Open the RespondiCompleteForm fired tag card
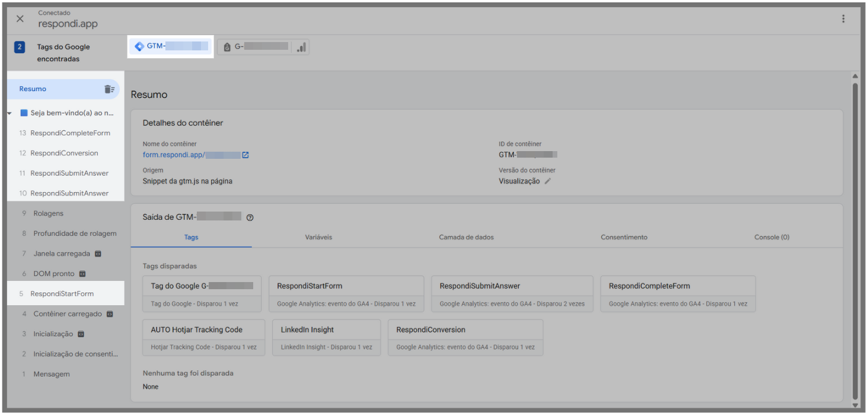 coord(678,294)
